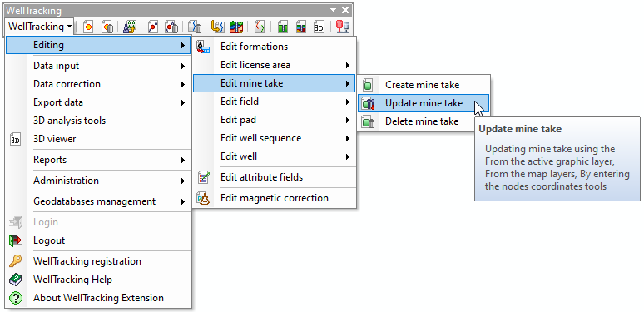This screenshot has width=644, height=312.
Task: Click the disabled Login menu entry
Action: (x=98, y=222)
